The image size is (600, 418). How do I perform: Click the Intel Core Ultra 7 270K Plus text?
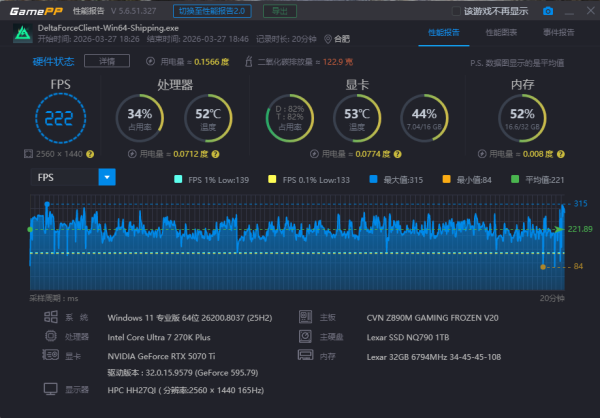click(159, 337)
